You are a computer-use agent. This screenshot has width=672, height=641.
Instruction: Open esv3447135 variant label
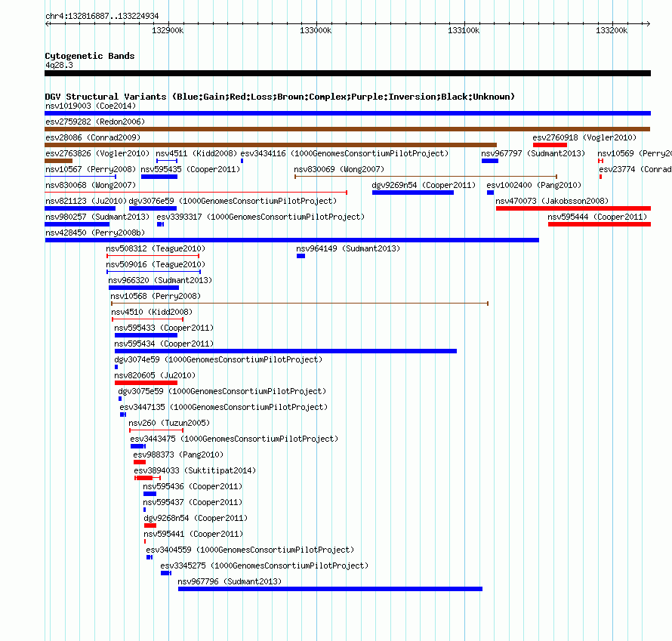click(223, 407)
